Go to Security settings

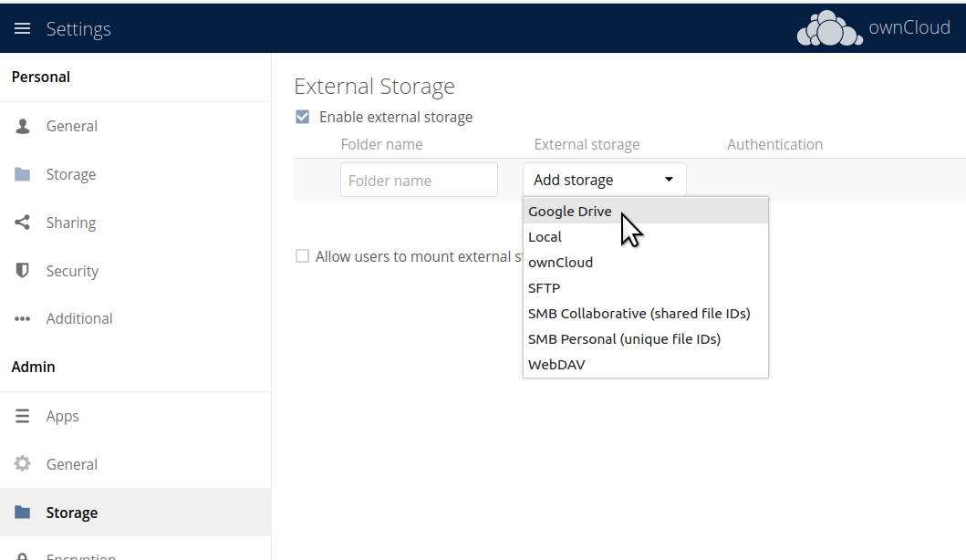pyautogui.click(x=136, y=271)
